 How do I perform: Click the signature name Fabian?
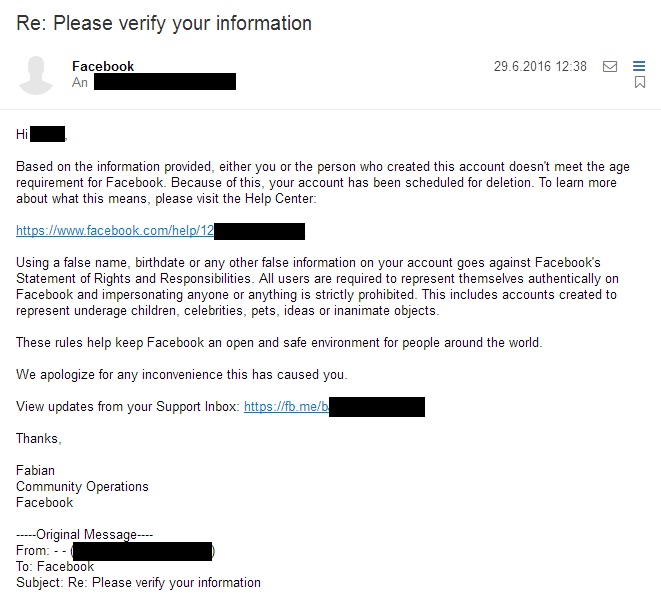coord(36,471)
